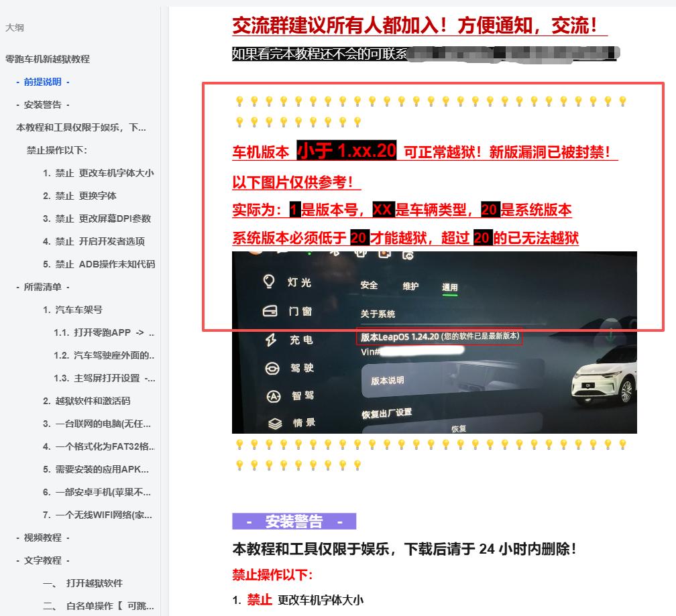
Task: Click the 版本说明 button in the photo
Action: pyautogui.click(x=388, y=381)
